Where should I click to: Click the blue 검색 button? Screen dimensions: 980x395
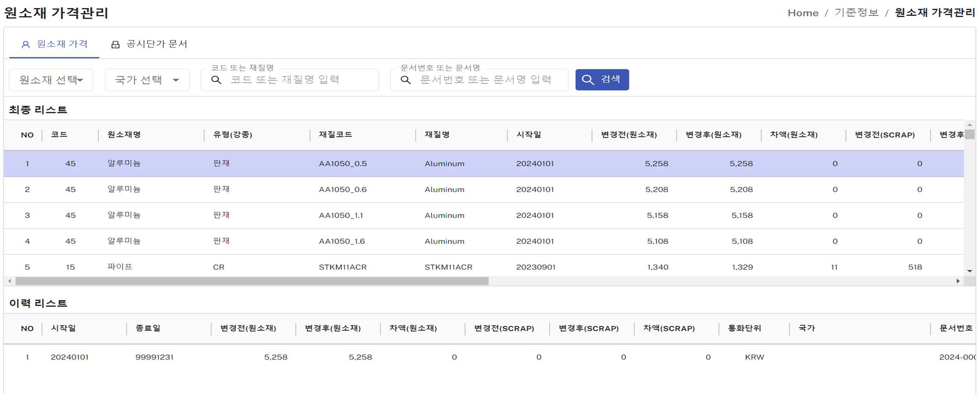(x=602, y=80)
